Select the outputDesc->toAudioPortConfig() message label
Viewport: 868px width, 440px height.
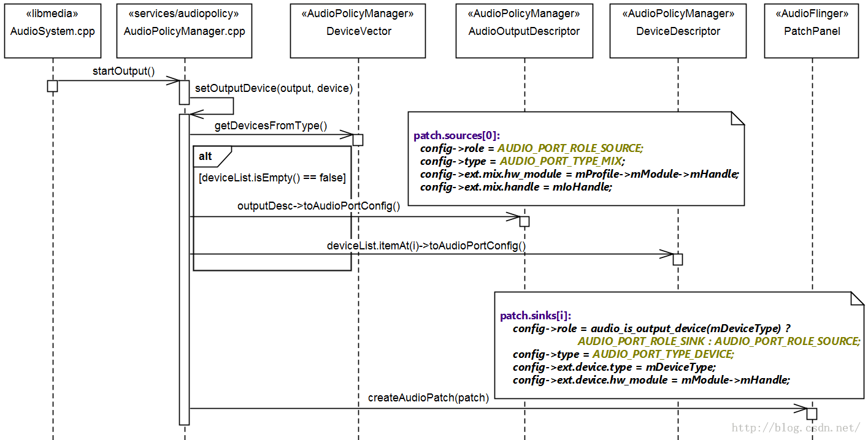point(318,206)
